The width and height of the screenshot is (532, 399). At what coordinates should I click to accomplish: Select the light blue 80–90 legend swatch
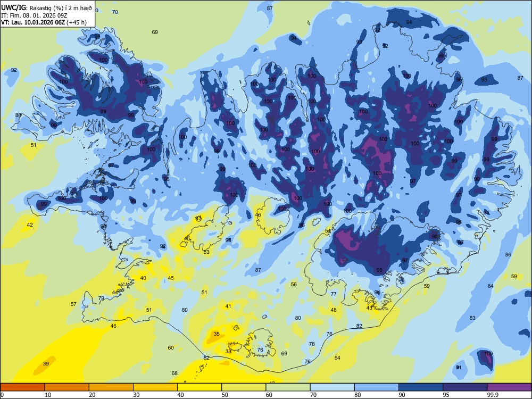[x=377, y=387]
